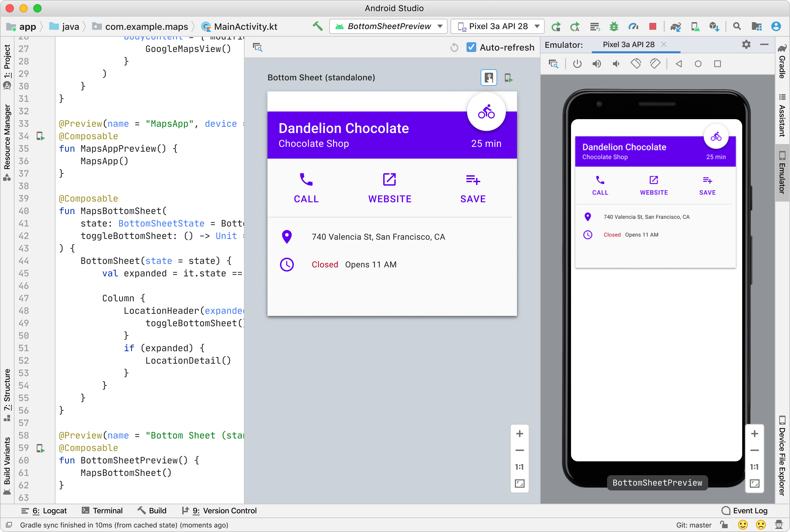The width and height of the screenshot is (790, 532).
Task: Click the emulator Overview square button
Action: pos(718,64)
